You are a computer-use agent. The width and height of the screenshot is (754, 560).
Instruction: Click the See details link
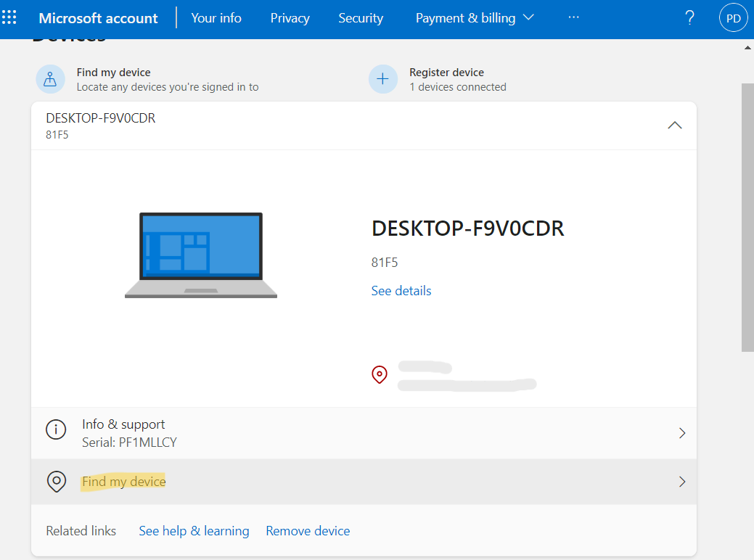401,291
